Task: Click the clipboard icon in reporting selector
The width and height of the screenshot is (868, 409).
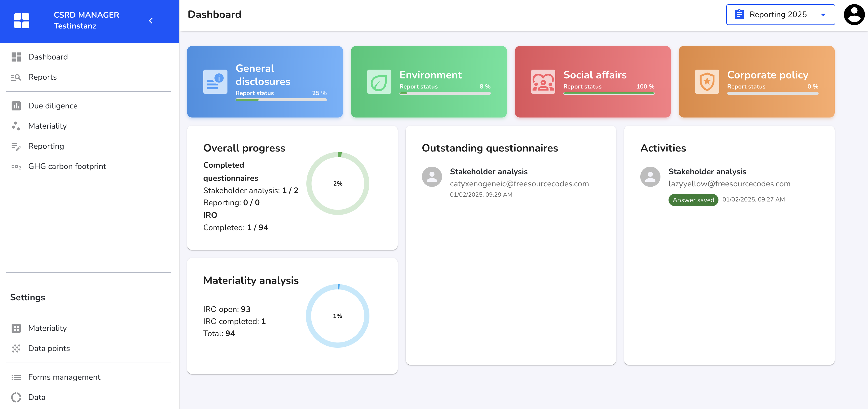Action: pos(739,14)
